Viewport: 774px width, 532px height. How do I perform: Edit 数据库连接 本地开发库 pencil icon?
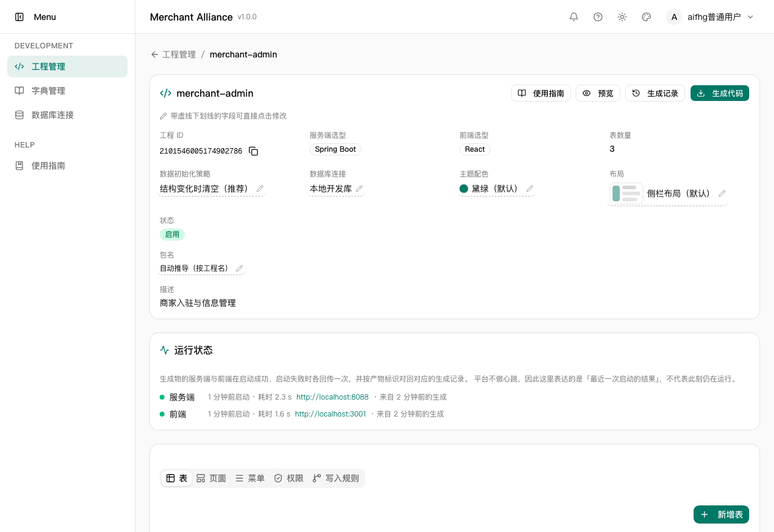359,189
